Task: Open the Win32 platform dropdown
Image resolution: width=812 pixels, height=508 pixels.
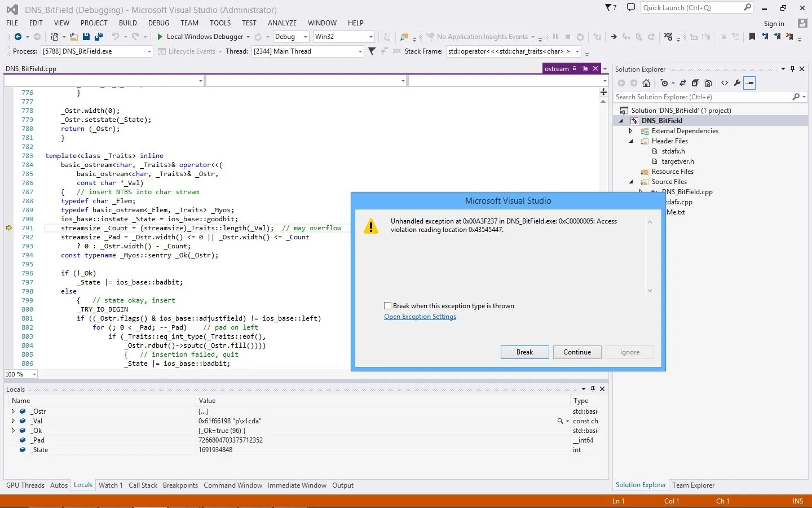Action: click(x=370, y=37)
